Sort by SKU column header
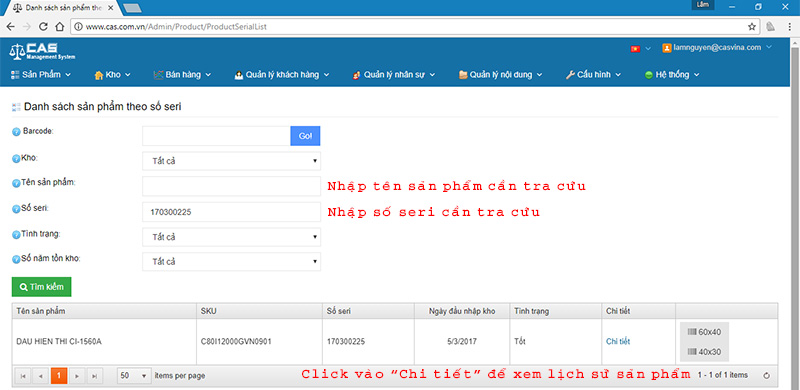Viewport: 800px width, 390px height. (x=260, y=311)
